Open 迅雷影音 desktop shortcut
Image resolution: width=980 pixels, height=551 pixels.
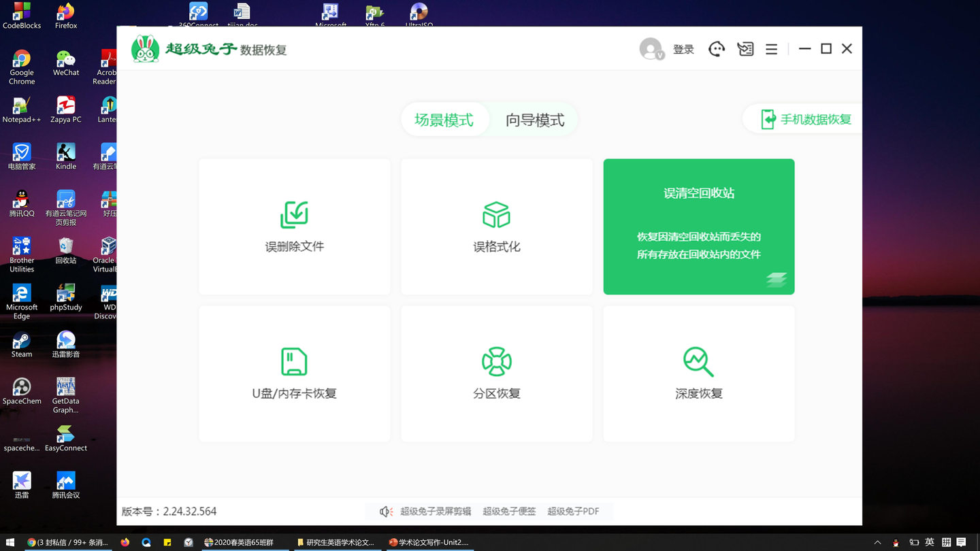click(66, 344)
